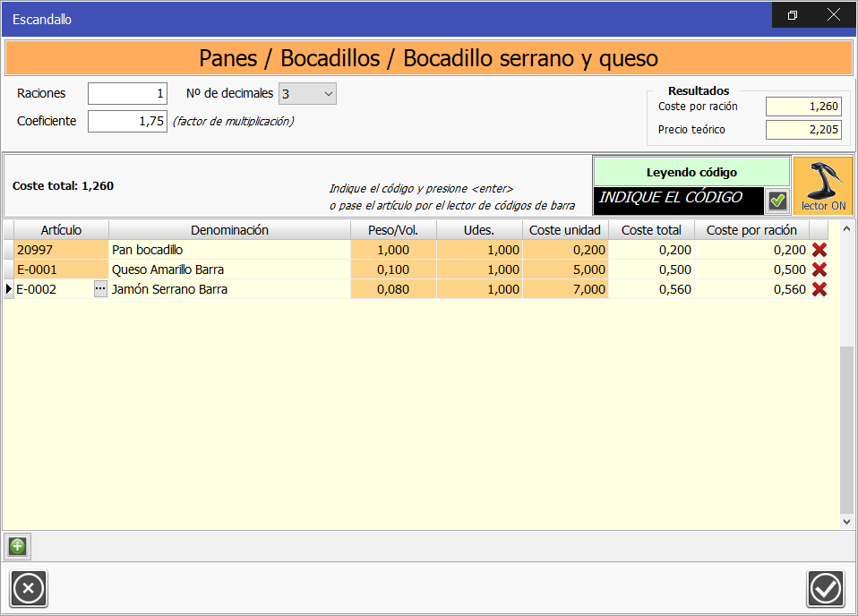Toggle the "lector ON" barcode scanner icon
The width and height of the screenshot is (858, 616).
(x=823, y=185)
